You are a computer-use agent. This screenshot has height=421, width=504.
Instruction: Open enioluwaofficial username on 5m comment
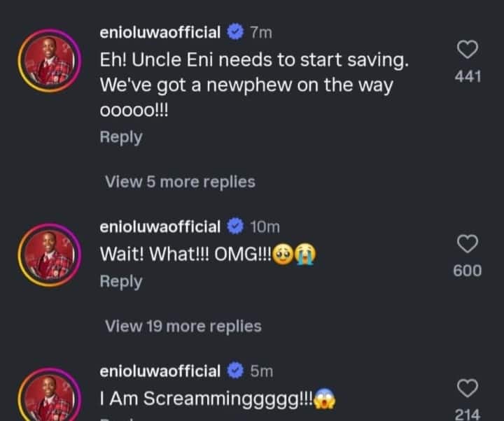pyautogui.click(x=160, y=371)
